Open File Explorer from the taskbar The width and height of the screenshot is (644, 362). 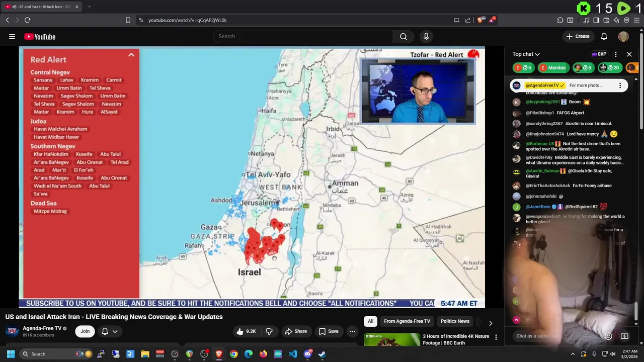point(145,354)
